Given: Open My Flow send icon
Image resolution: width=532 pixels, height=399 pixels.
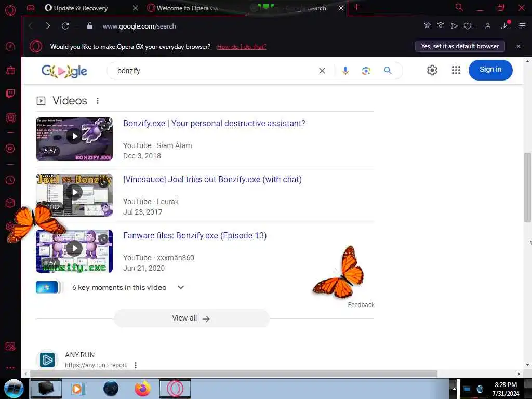Looking at the screenshot, I should (x=454, y=26).
